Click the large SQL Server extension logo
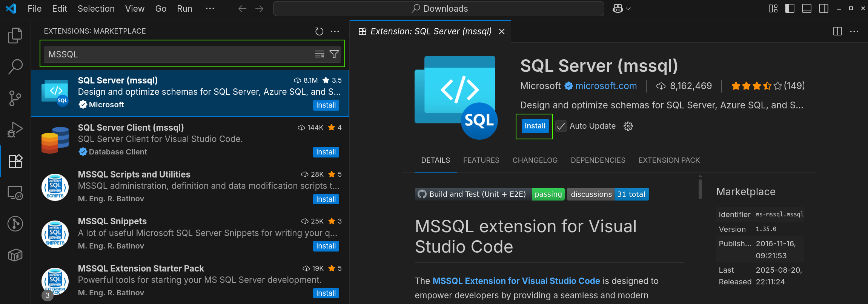The height and width of the screenshot is (304, 868). pos(456,97)
